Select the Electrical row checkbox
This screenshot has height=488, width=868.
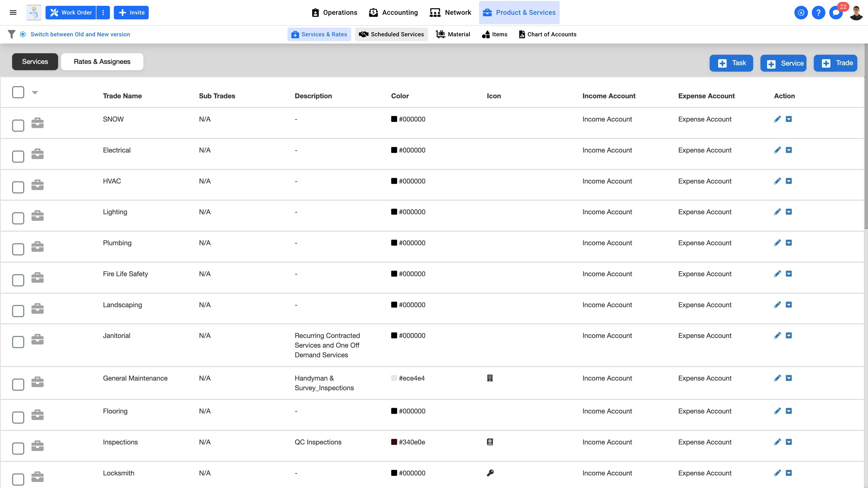pyautogui.click(x=18, y=156)
